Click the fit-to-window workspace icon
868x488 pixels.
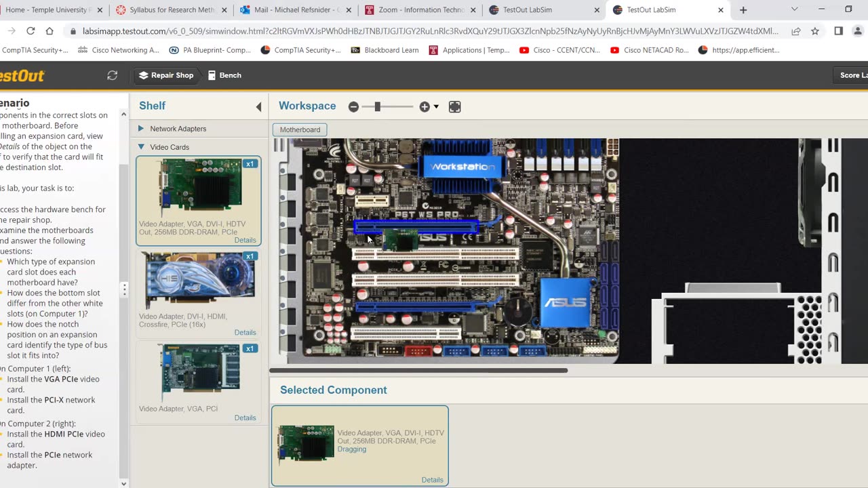[x=454, y=106]
